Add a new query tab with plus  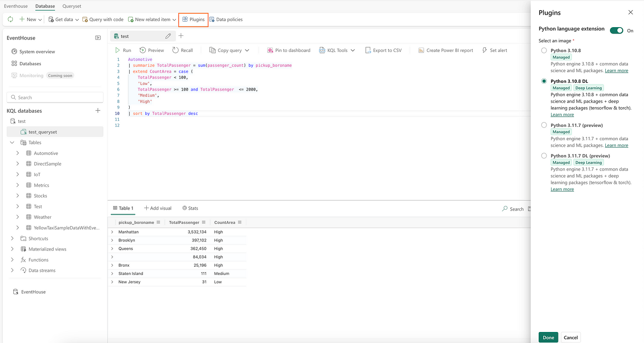click(x=181, y=36)
